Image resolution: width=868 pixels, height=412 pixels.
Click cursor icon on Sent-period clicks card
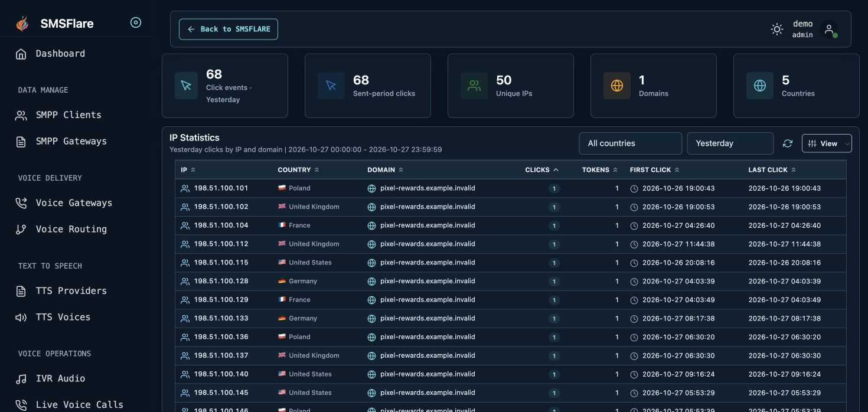coord(331,86)
